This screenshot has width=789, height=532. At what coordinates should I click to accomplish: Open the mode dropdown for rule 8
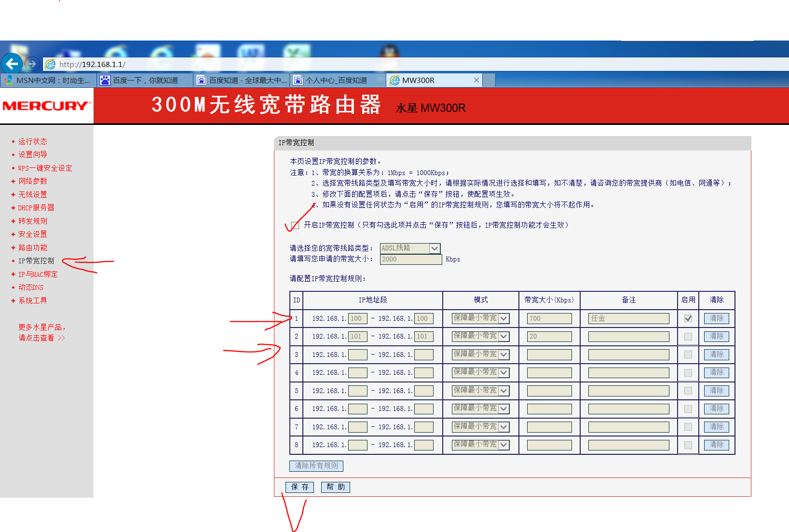480,445
